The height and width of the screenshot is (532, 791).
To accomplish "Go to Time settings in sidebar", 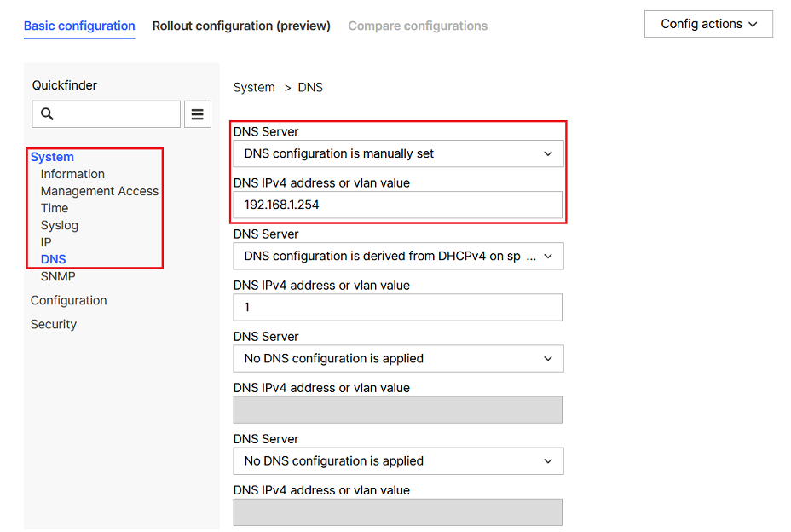I will (55, 208).
